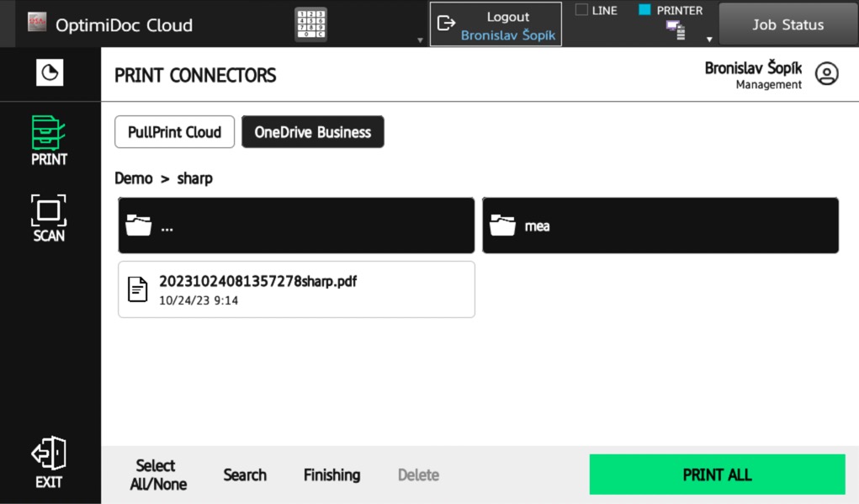Open the mea folder
Viewport: 859px width, 504px height.
tap(660, 225)
